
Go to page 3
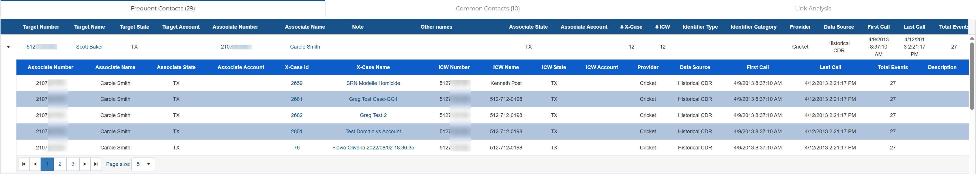pos(73,164)
